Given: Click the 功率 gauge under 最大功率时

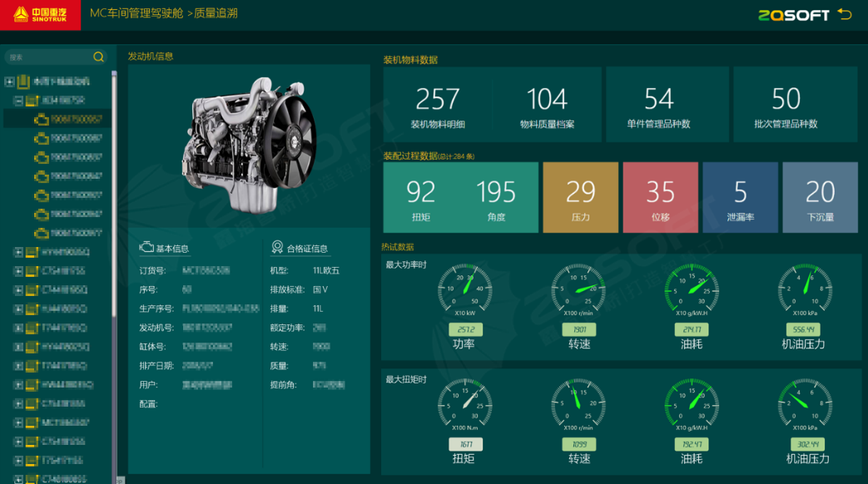Looking at the screenshot, I should [464, 292].
